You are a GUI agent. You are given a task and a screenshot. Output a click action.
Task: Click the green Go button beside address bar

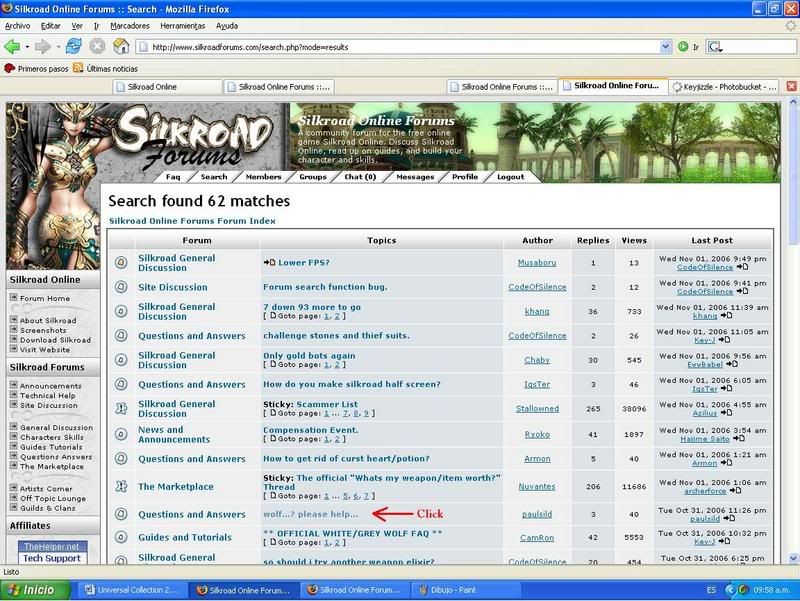click(x=683, y=47)
